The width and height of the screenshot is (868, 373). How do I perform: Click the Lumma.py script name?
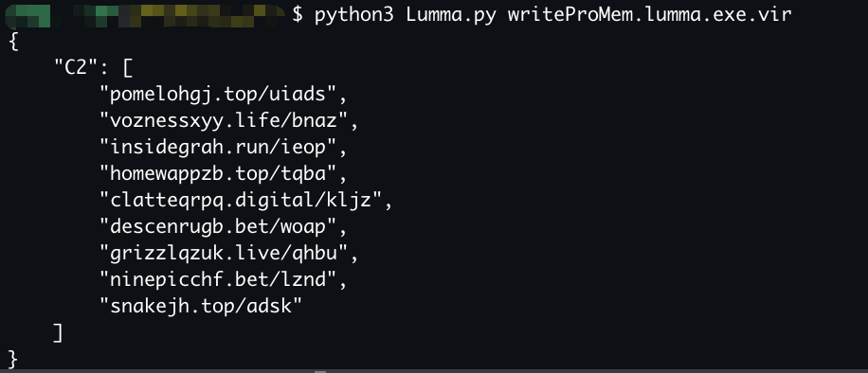click(x=450, y=15)
